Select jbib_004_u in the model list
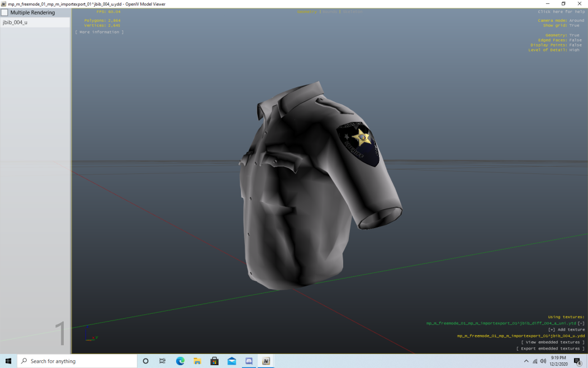 [x=15, y=22]
